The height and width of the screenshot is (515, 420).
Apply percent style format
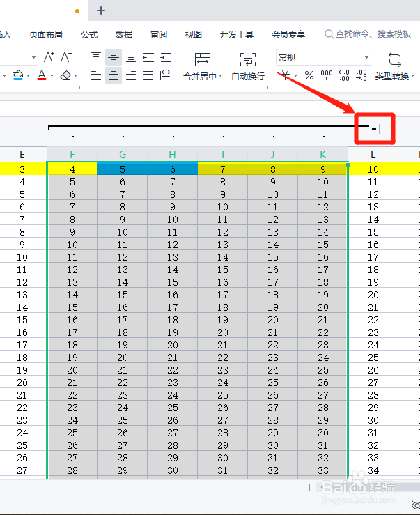pos(309,75)
